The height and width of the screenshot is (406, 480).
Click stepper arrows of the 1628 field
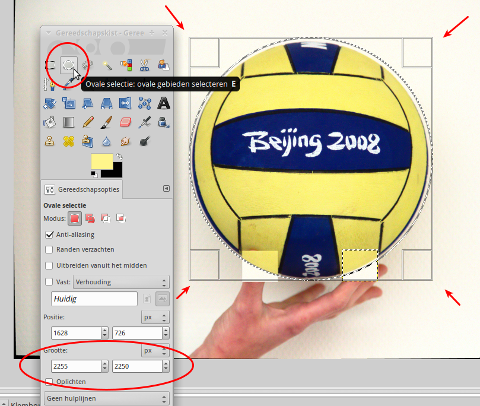[105, 333]
